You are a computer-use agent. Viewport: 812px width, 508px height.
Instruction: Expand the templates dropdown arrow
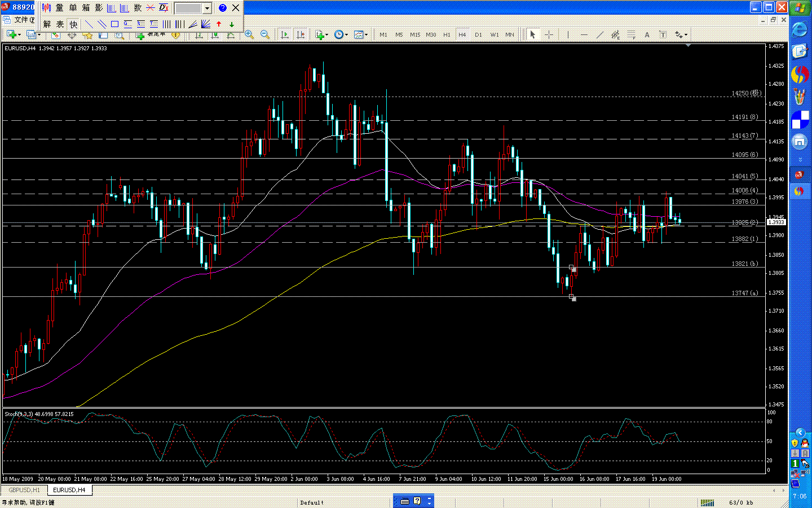[367, 35]
